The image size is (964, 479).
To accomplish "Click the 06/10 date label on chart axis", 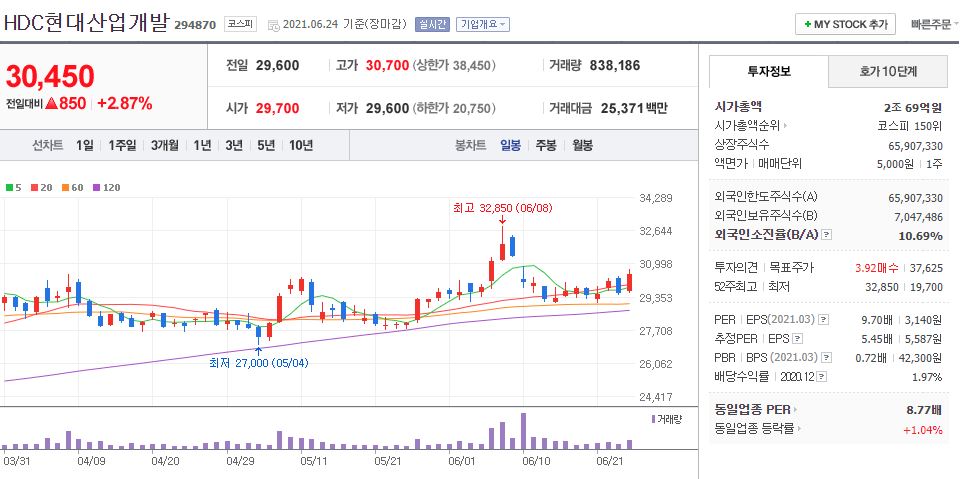I will pyautogui.click(x=536, y=460).
